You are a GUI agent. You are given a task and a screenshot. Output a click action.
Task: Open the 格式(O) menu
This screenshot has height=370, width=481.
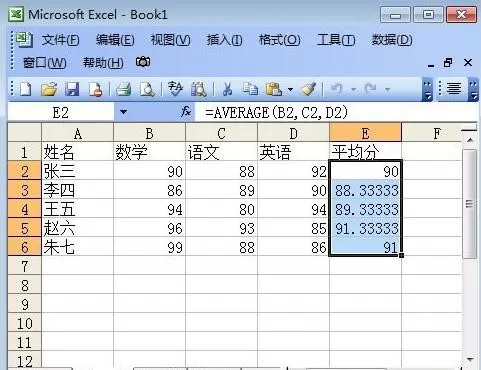280,40
